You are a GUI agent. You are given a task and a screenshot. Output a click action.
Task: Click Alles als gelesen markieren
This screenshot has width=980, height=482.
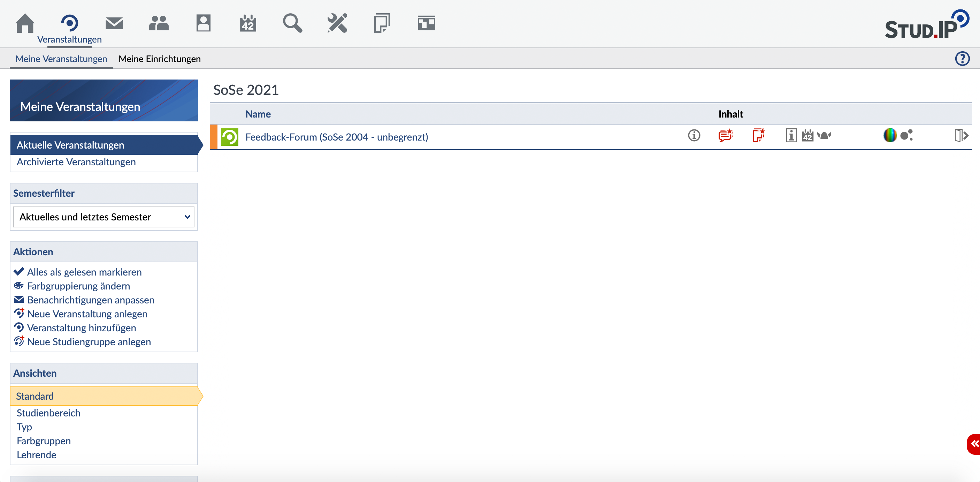coord(84,272)
